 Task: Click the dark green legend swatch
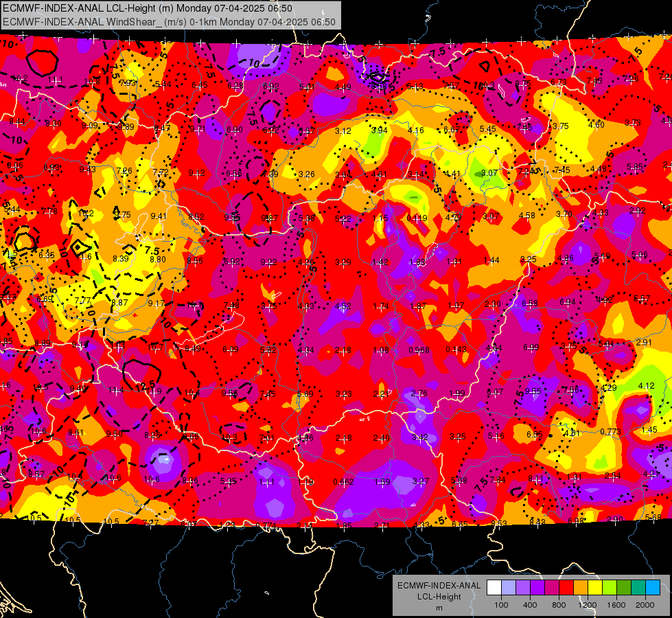pos(625,588)
